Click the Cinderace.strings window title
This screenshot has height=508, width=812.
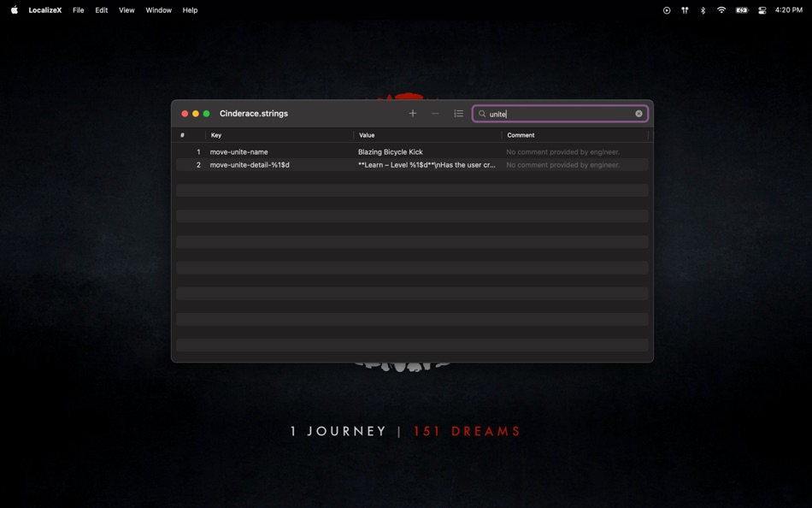coord(254,114)
